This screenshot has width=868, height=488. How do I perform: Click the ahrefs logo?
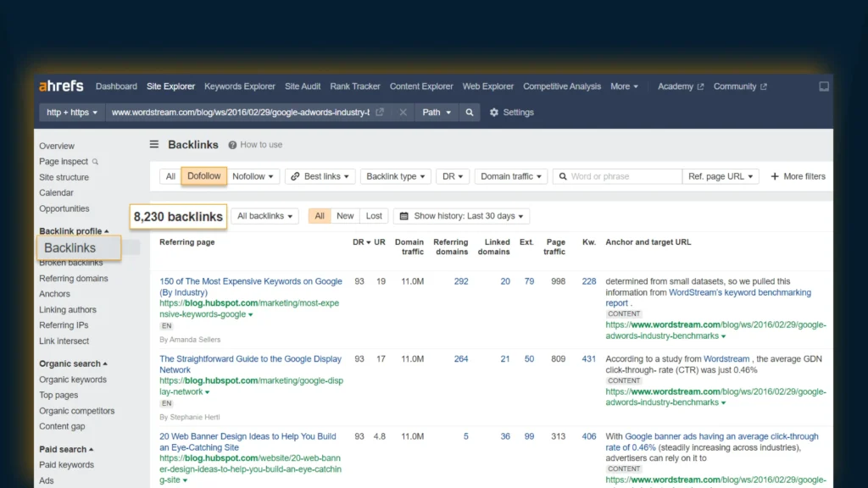pos(61,86)
